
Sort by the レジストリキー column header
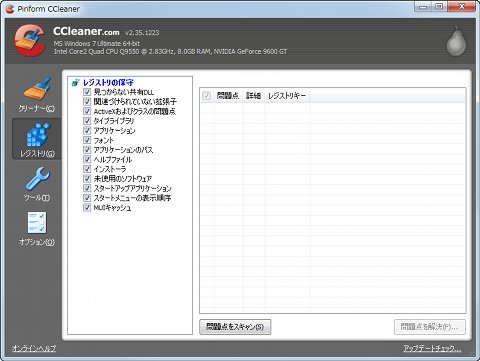pos(287,96)
